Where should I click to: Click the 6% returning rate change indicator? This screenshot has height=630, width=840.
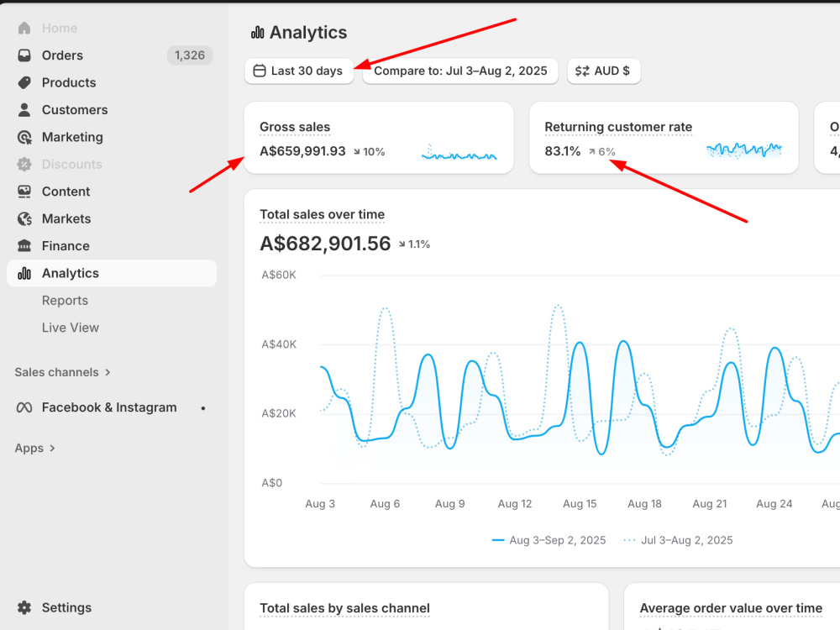(x=602, y=151)
